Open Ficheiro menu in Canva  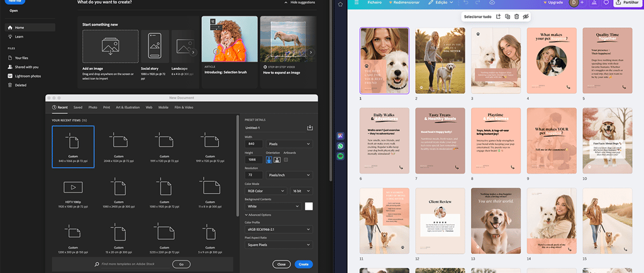[375, 3]
